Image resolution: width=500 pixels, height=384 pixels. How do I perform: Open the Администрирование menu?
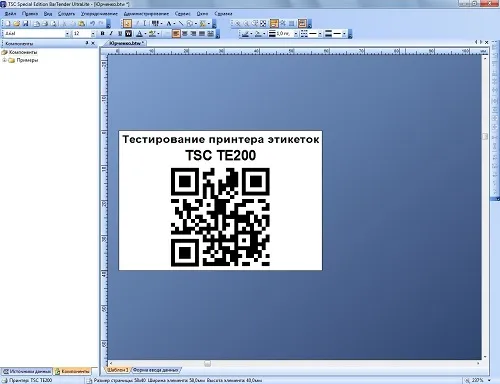pos(146,14)
